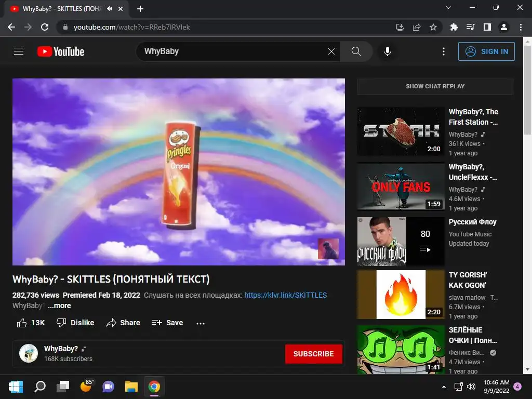Open WhyBaby? channel avatar
This screenshot has width=532, height=399.
tap(29, 353)
